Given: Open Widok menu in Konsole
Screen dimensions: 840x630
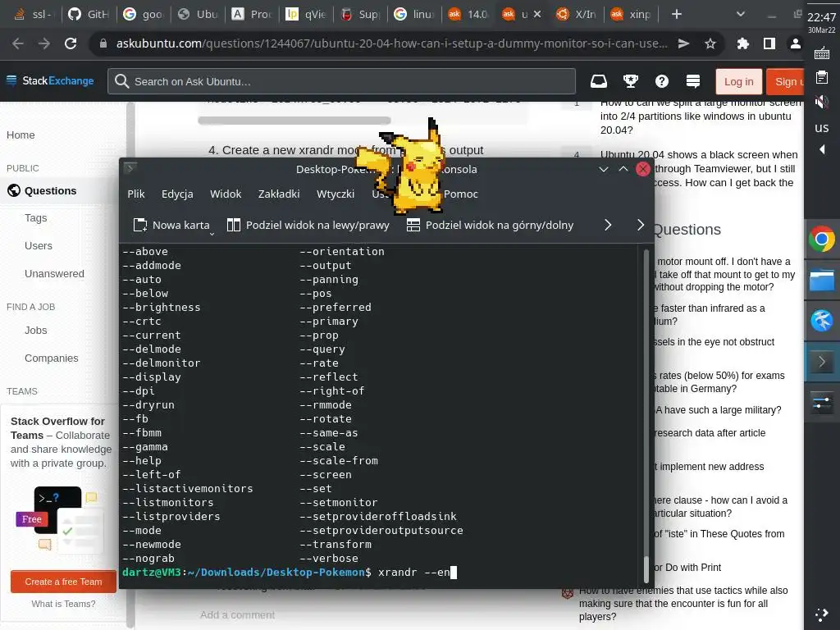Looking at the screenshot, I should (226, 194).
